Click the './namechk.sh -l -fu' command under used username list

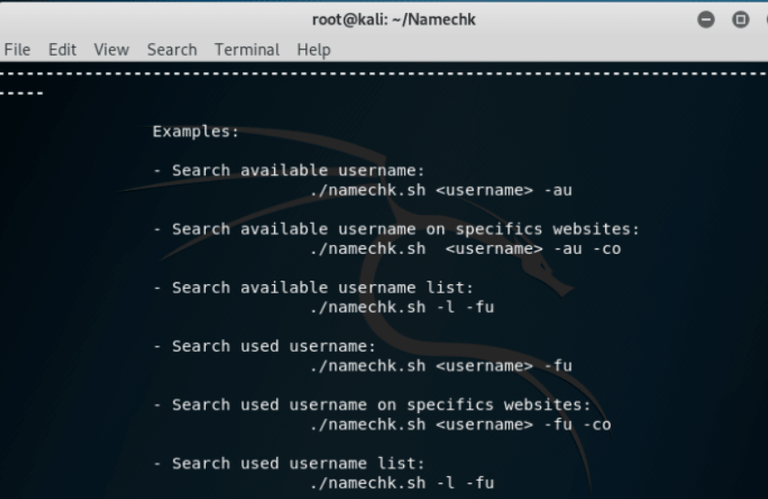pos(402,483)
